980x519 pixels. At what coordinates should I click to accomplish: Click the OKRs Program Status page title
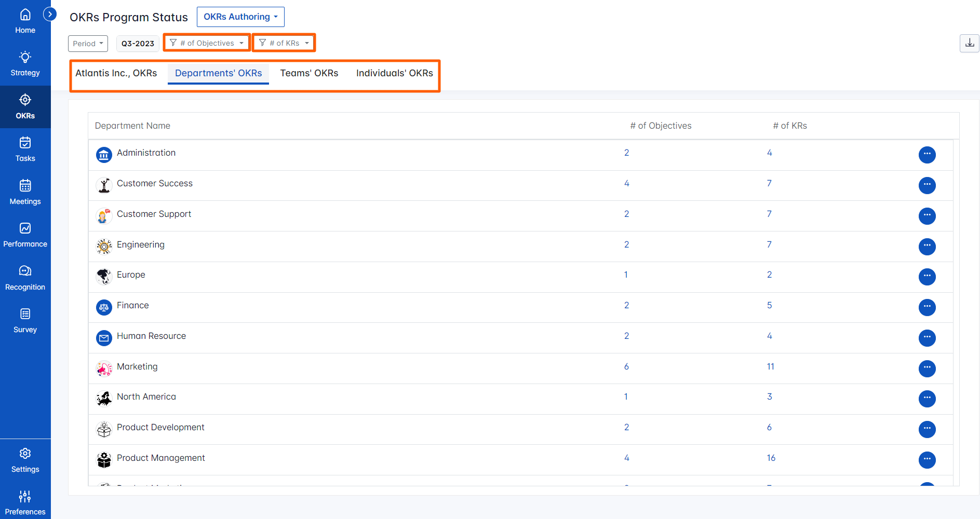129,17
